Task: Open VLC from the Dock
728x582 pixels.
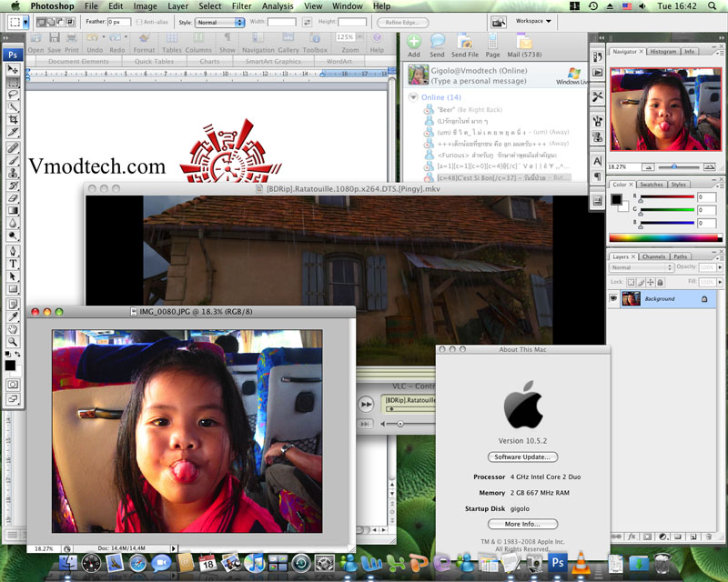Action: (x=581, y=563)
